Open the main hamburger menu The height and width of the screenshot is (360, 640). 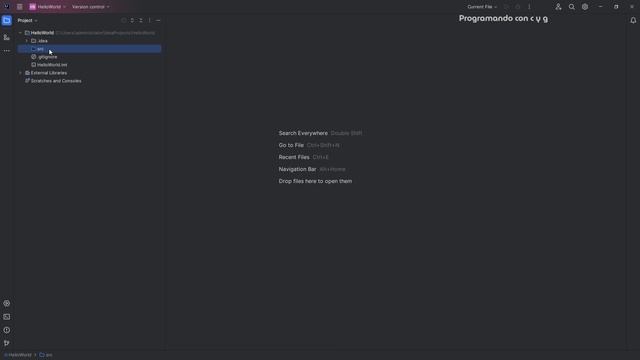(x=20, y=7)
